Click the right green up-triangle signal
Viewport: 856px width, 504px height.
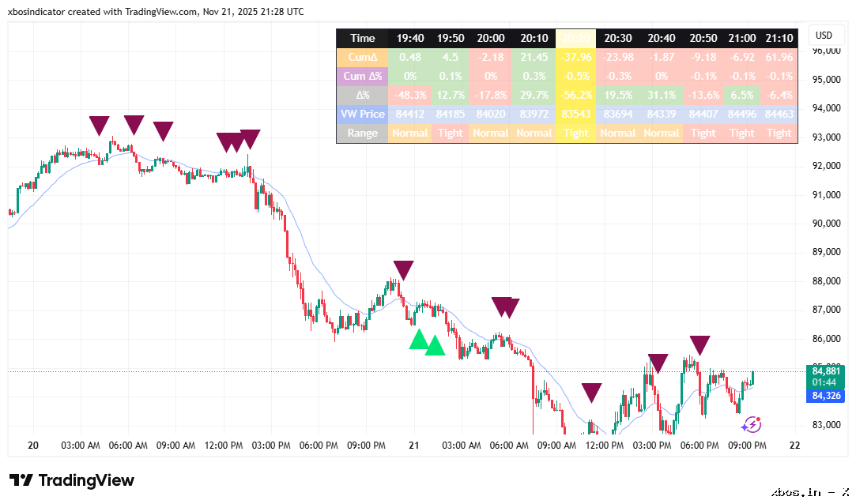[435, 346]
